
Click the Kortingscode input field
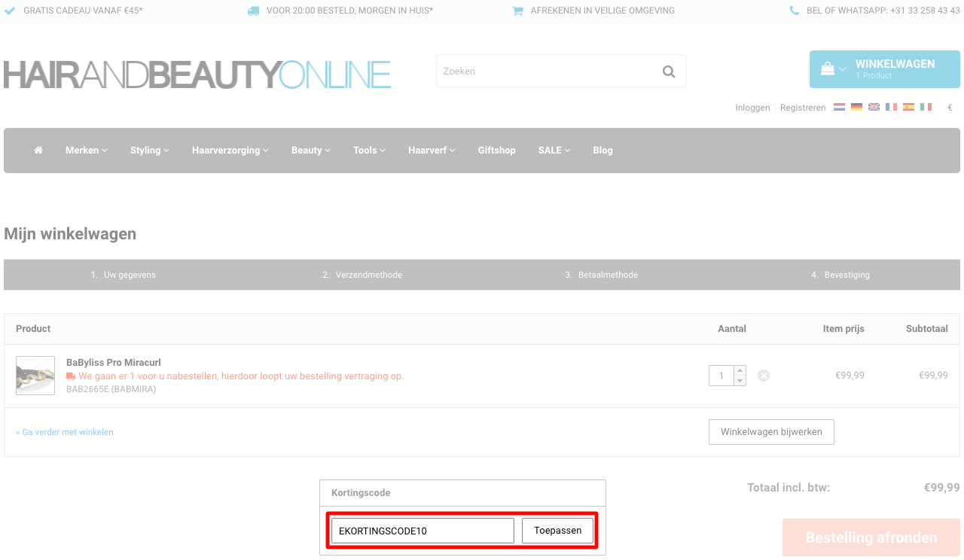(x=423, y=531)
